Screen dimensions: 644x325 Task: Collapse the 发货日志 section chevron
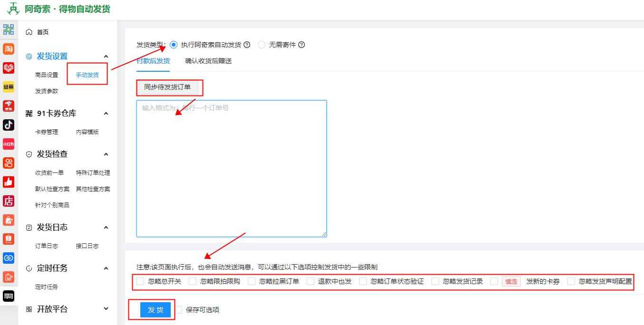coord(106,227)
